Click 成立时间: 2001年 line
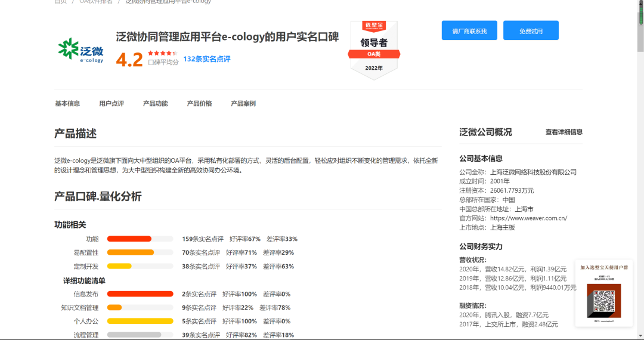The image size is (644, 340). [485, 181]
